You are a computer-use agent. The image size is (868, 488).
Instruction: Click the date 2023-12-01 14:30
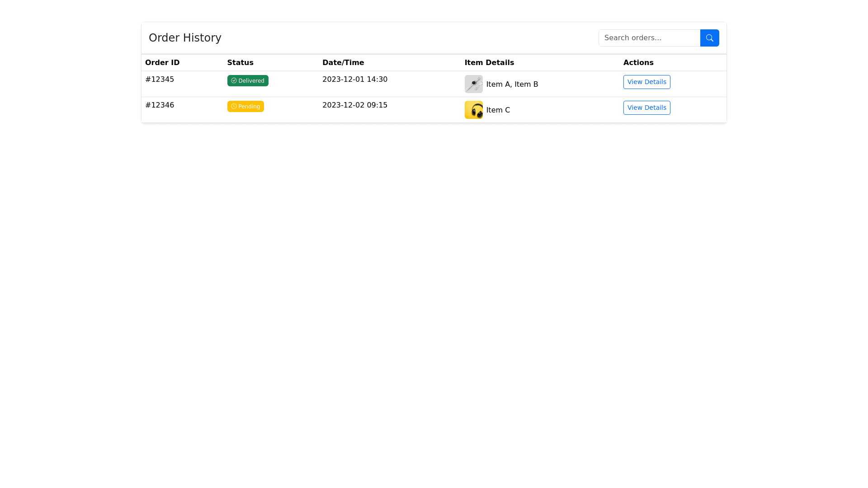354,80
